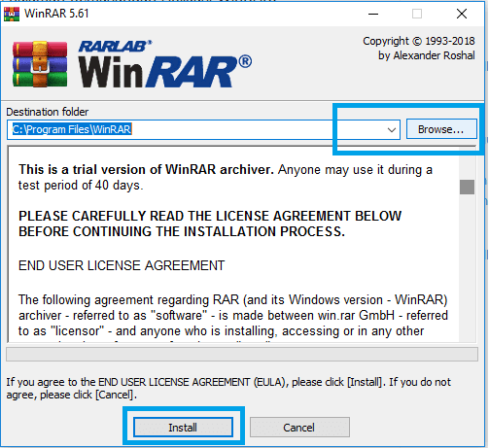Image resolution: width=489 pixels, height=448 pixels.
Task: Expand the destination folder dropdown arrow
Action: click(392, 130)
